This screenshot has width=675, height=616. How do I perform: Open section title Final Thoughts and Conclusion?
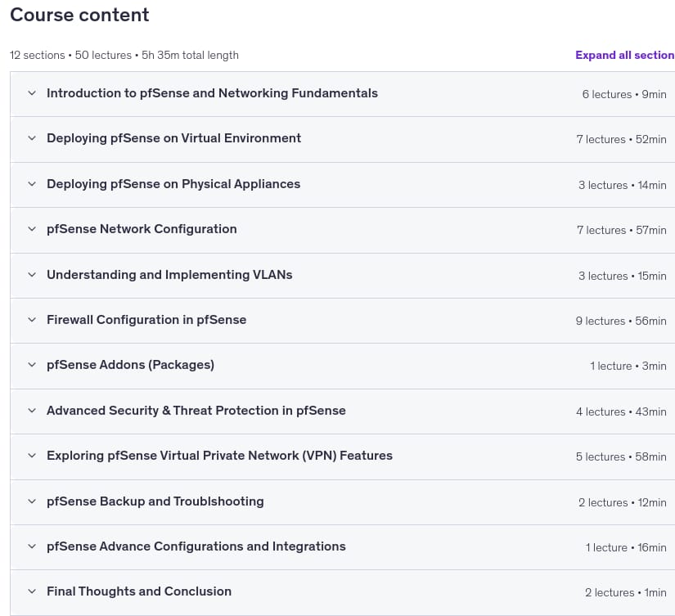pyautogui.click(x=139, y=591)
